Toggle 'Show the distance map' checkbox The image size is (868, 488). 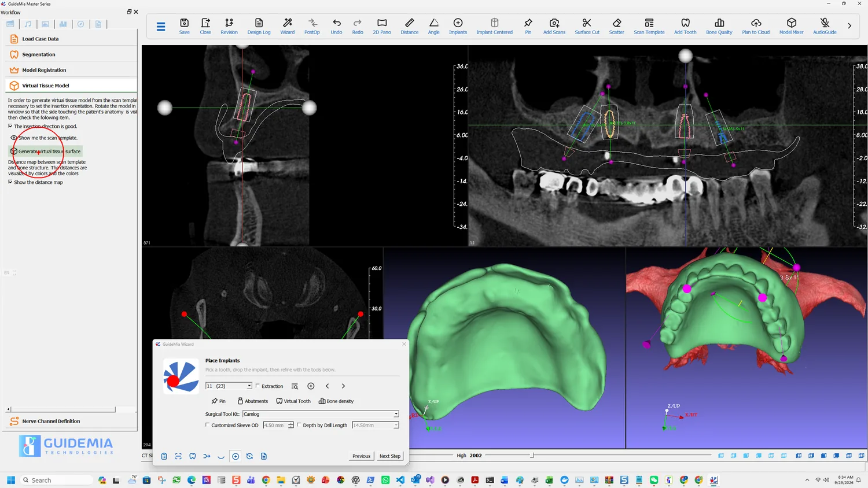(x=10, y=182)
